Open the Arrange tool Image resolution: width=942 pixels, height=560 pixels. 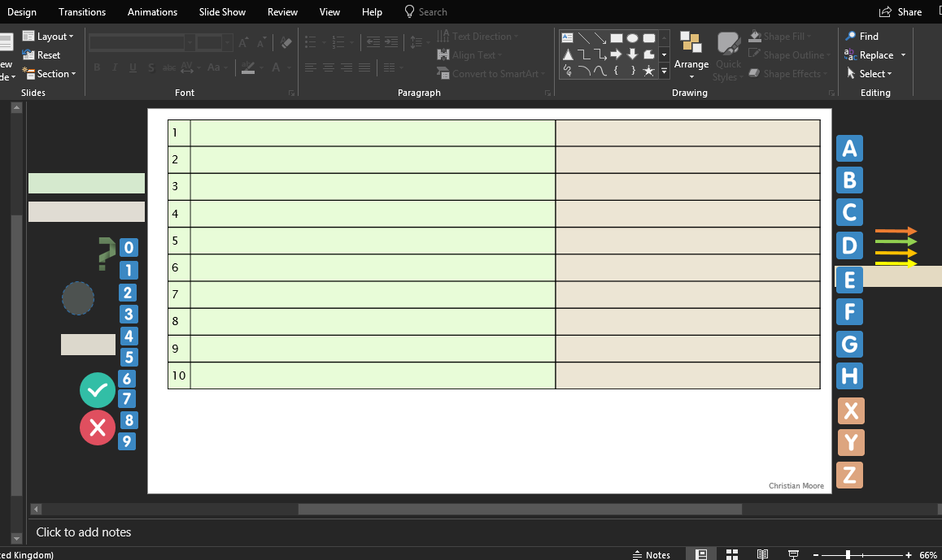[691, 55]
